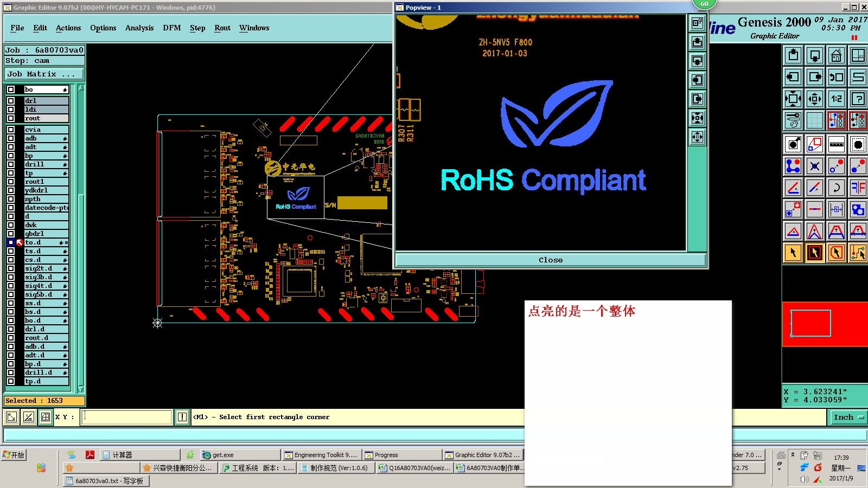Image resolution: width=868 pixels, height=488 pixels.
Task: Click the red overview map thumbnail
Action: pyautogui.click(x=825, y=324)
